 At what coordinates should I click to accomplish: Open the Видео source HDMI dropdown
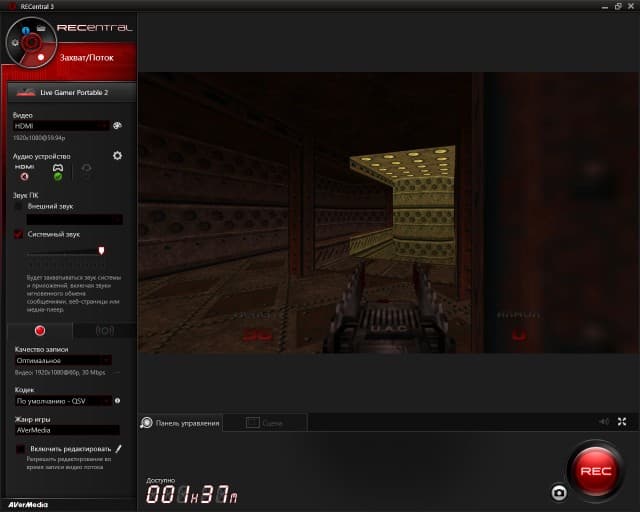[x=61, y=126]
